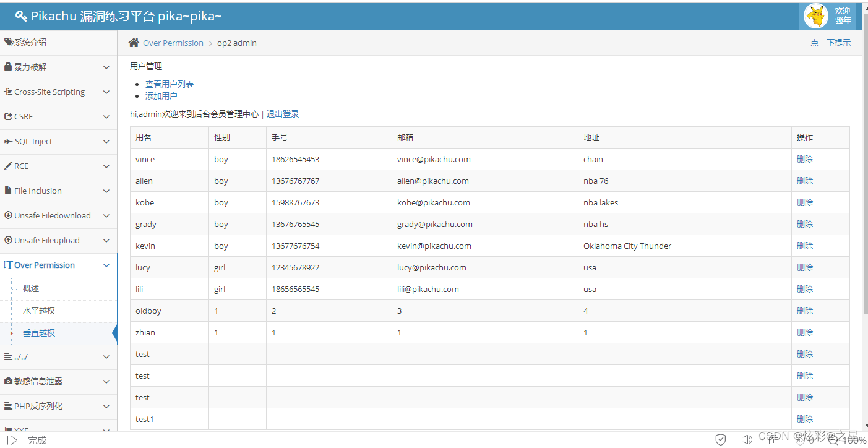Click the op2 admin breadcrumb text
Screen dimensions: 868x448
237,43
